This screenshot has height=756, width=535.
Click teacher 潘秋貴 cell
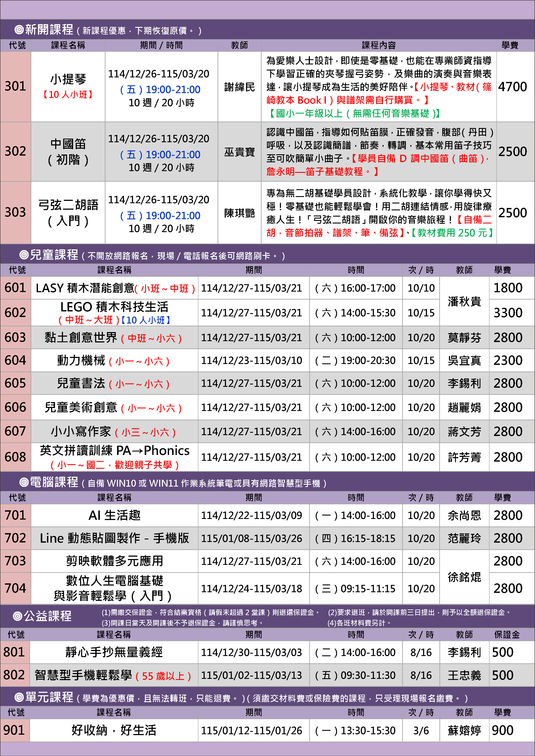tap(464, 301)
